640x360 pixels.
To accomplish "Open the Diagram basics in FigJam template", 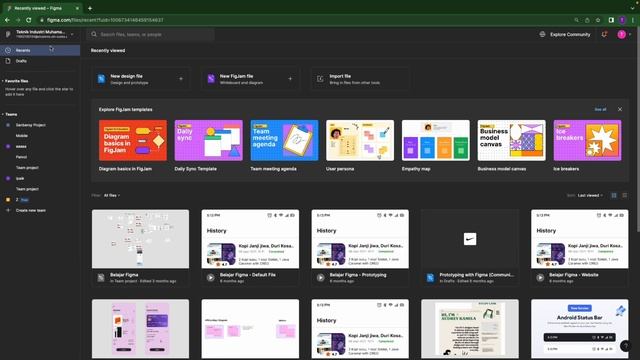I will point(133,140).
